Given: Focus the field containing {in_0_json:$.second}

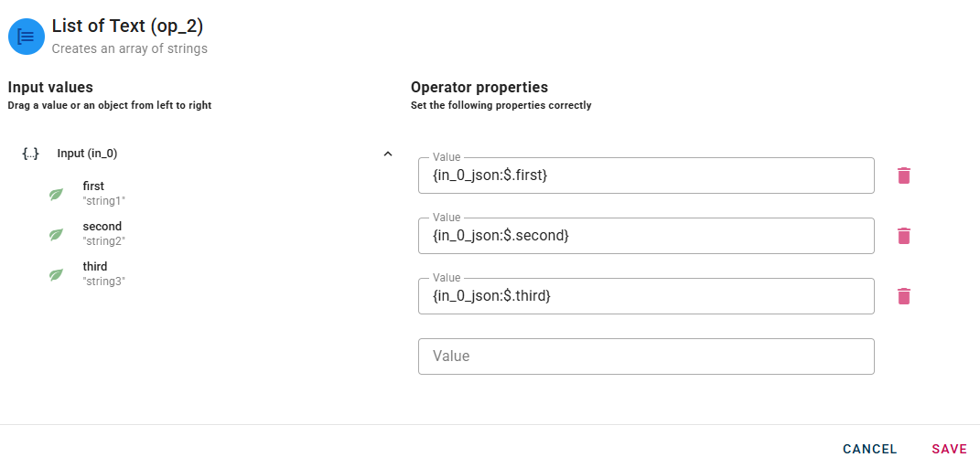Looking at the screenshot, I should (645, 236).
